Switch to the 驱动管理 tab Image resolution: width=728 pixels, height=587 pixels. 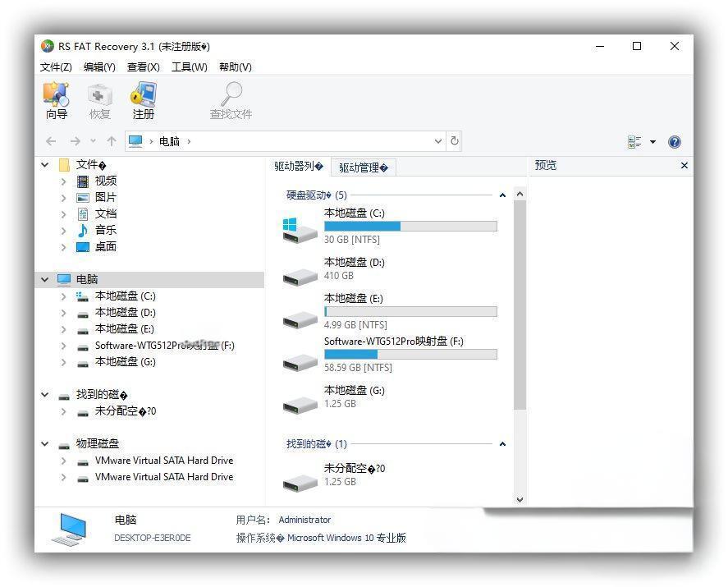click(364, 167)
